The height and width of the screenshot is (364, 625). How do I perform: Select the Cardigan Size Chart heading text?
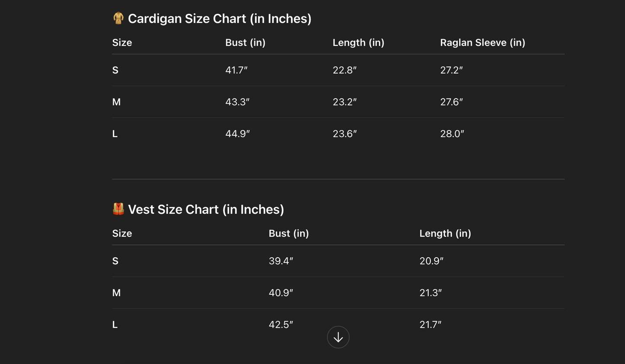click(219, 19)
